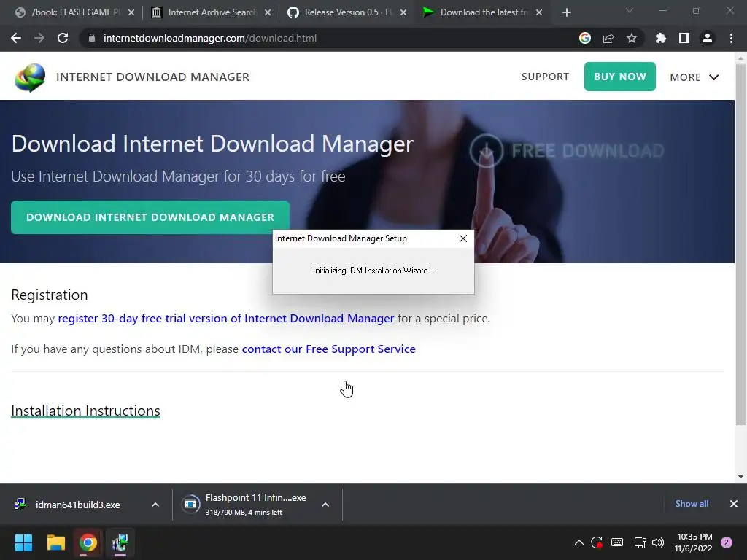Bookmark this page with the star
Viewport: 747px width, 560px height.
click(x=632, y=38)
